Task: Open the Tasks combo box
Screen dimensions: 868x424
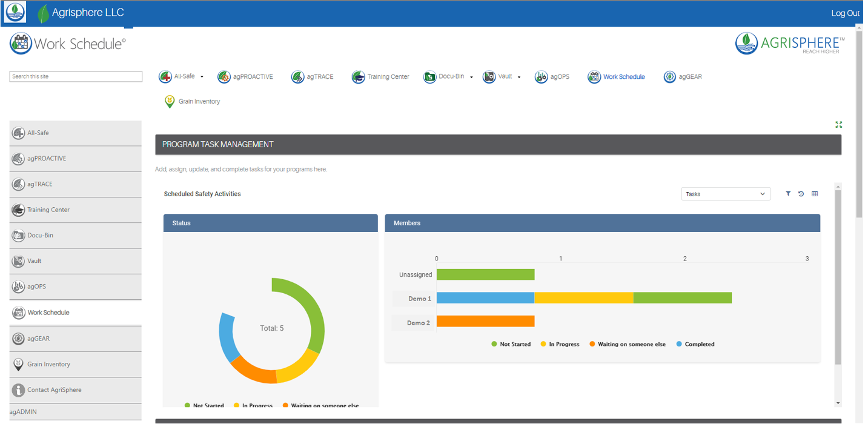Action: point(726,194)
